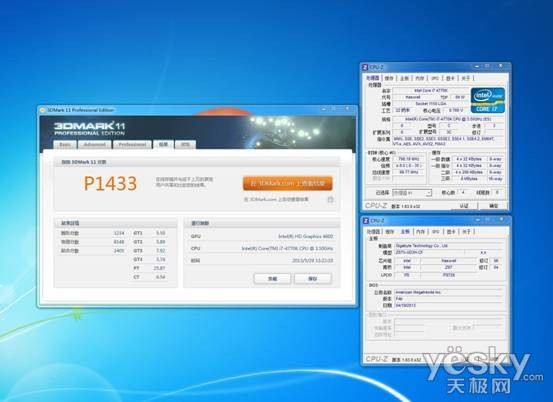Viewport: 553px width, 402px height.
Task: Click the PT result row
Action: click(x=149, y=268)
